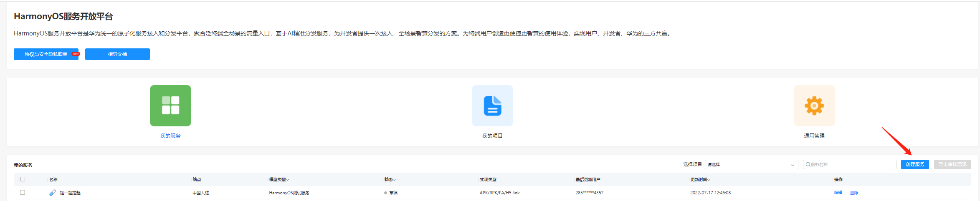The height and width of the screenshot is (201, 980).
Task: Open 我的服务 via its green grid icon
Action: pyautogui.click(x=170, y=106)
